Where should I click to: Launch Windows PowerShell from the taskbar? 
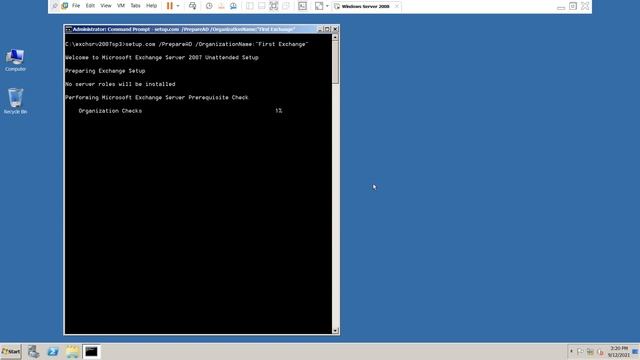(53, 351)
